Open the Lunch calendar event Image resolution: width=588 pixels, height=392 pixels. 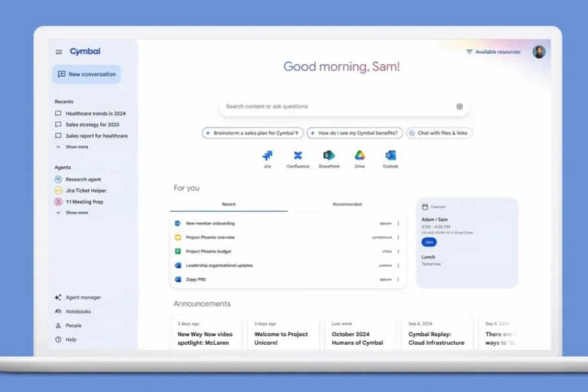pos(431,260)
